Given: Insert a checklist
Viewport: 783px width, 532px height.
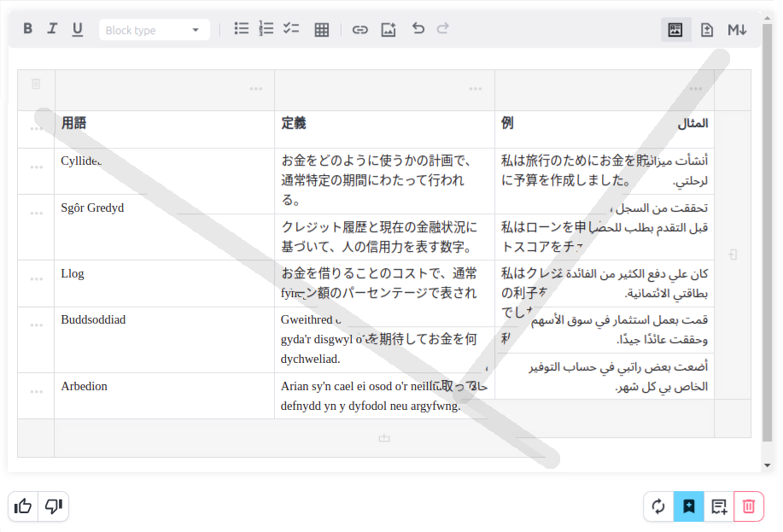Looking at the screenshot, I should coord(292,29).
